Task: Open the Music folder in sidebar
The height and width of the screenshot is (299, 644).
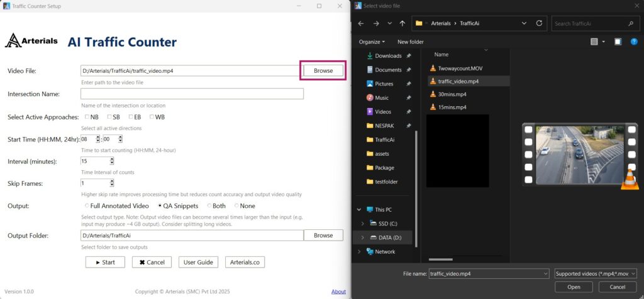Action: point(382,97)
